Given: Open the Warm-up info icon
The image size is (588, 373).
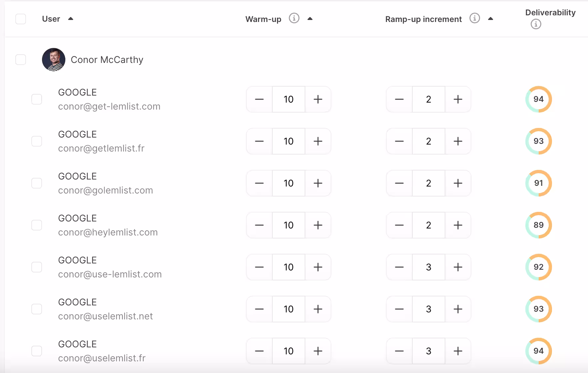Looking at the screenshot, I should [x=294, y=18].
